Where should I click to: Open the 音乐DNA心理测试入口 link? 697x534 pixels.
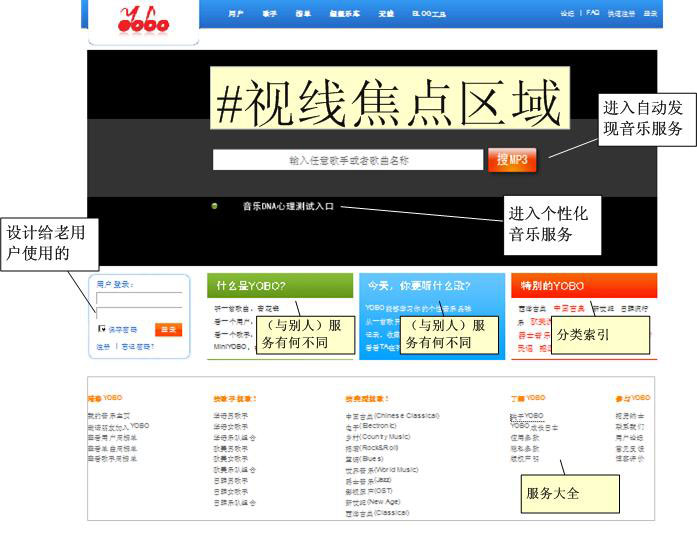(288, 206)
